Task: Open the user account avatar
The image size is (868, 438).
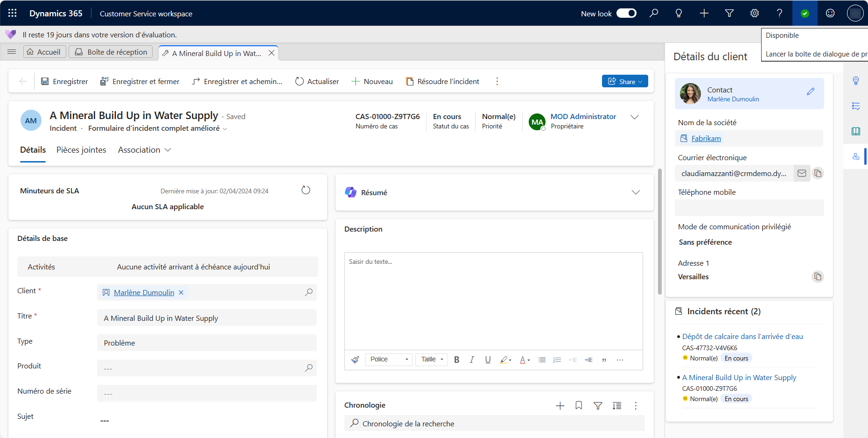Action: point(855,13)
